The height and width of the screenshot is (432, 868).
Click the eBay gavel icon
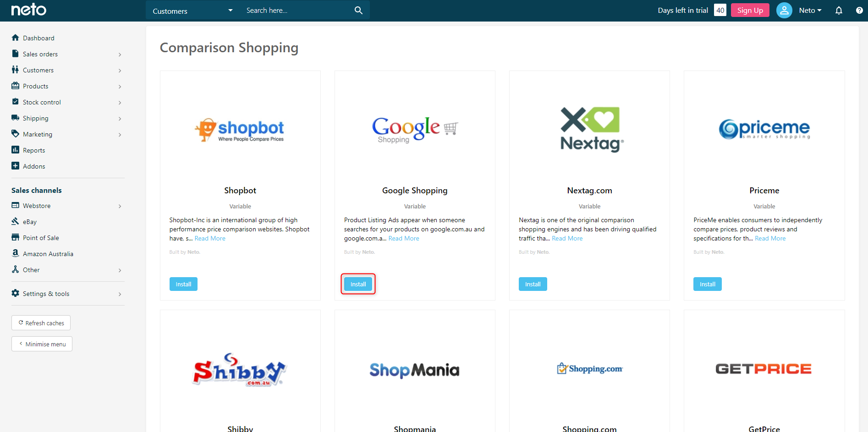coord(16,221)
